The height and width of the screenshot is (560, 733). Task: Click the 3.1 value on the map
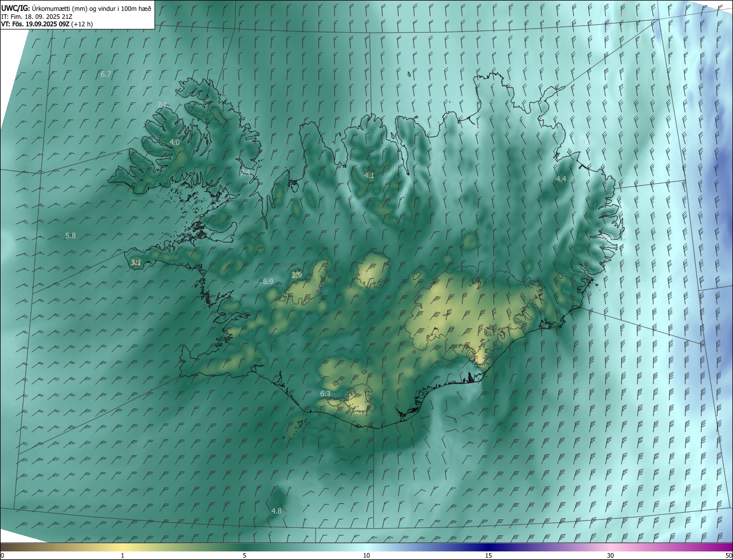click(x=136, y=263)
